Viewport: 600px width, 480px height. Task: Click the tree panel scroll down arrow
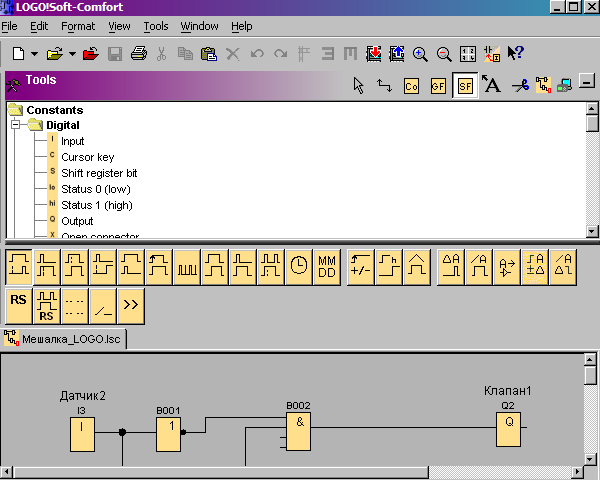(x=592, y=231)
